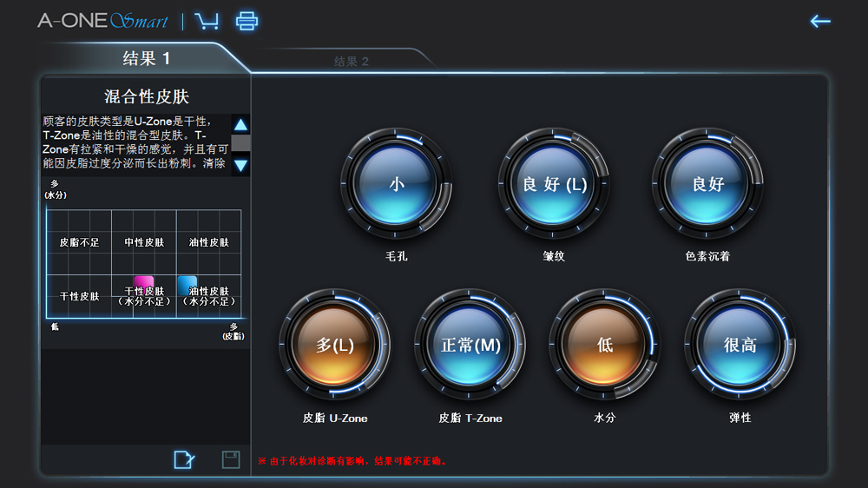Select the 弹性 elasticity dial
Viewport: 868px width, 488px height.
point(740,345)
